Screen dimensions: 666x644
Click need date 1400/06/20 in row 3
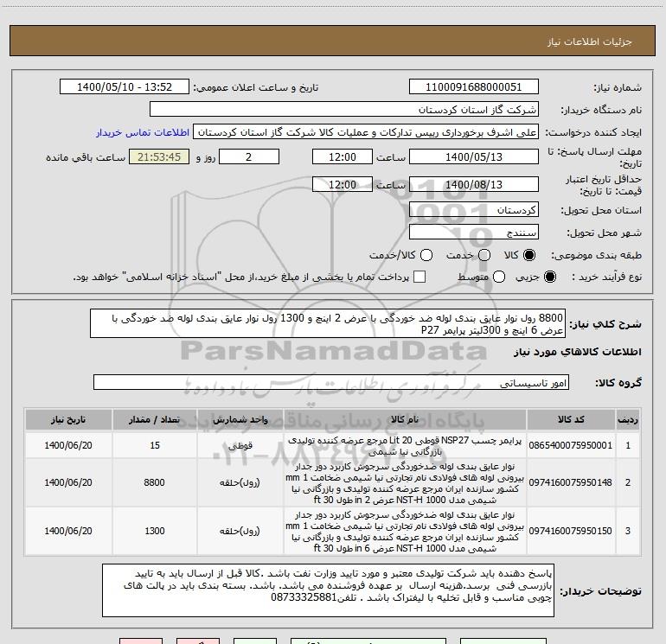pos(68,531)
